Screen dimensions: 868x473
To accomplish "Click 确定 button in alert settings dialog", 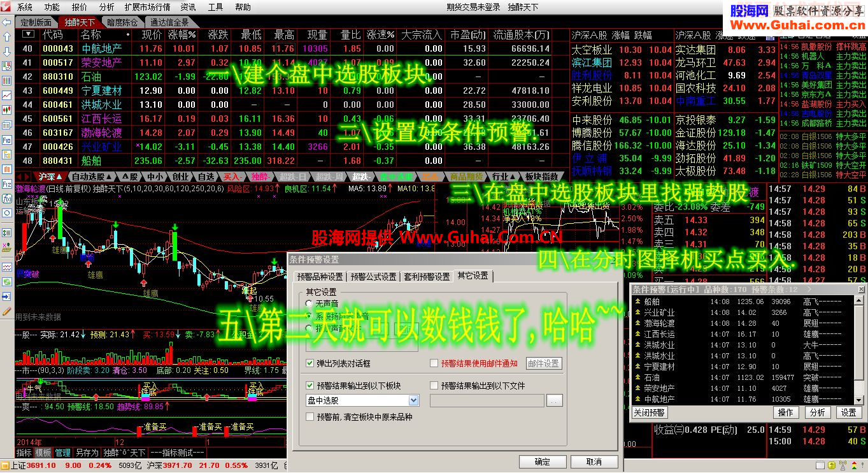I will 543,462.
